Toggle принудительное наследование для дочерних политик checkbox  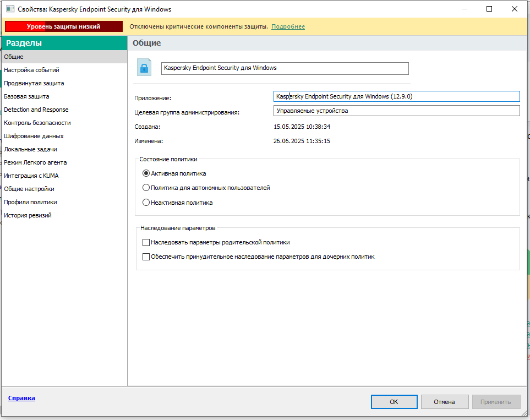tap(146, 257)
